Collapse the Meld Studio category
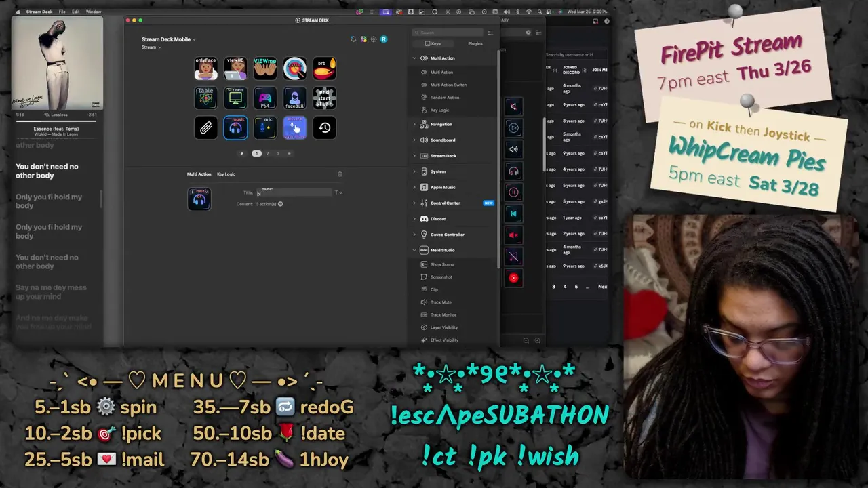The image size is (868, 488). (414, 250)
